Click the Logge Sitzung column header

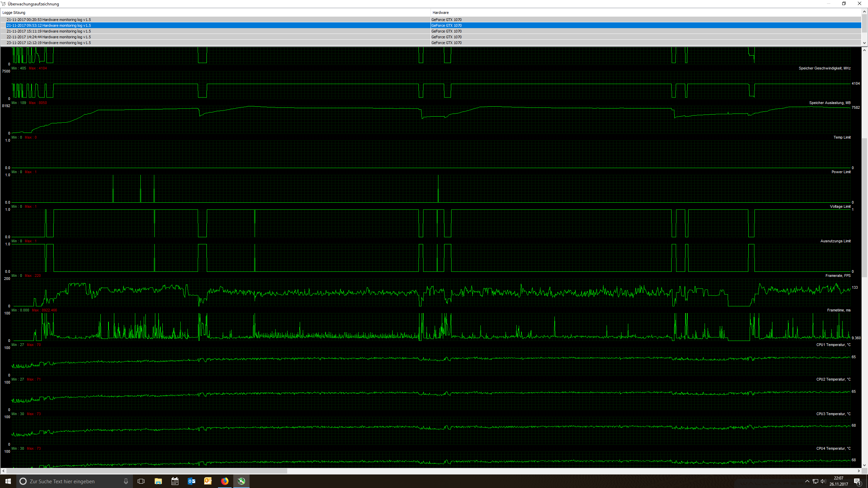pyautogui.click(x=14, y=13)
